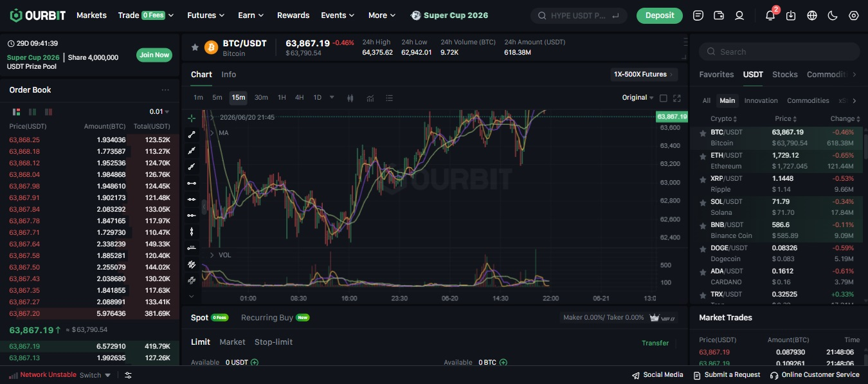Open the Futures dropdown menu
Viewport: 868px width, 384px height.
206,15
